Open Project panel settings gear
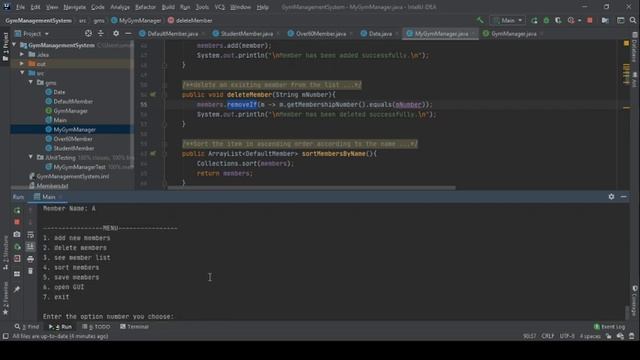 pyautogui.click(x=116, y=33)
